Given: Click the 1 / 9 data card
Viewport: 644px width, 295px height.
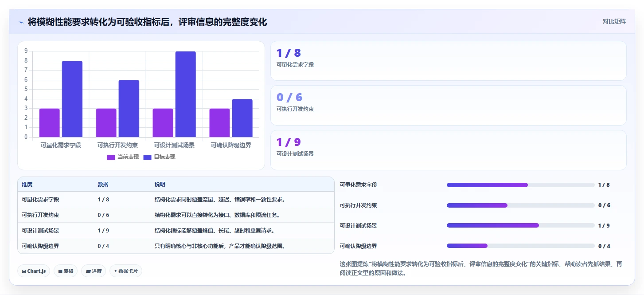Looking at the screenshot, I should (448, 150).
